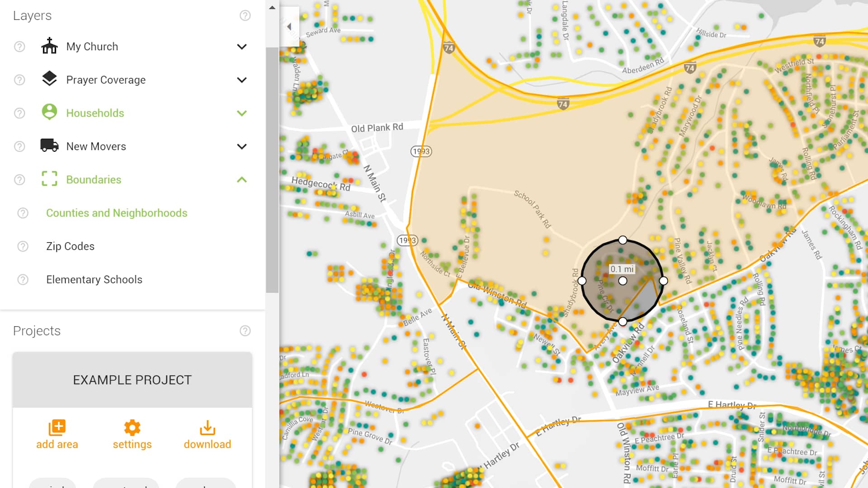Click the New Movers truck icon
Image resolution: width=868 pixels, height=488 pixels.
tap(49, 145)
